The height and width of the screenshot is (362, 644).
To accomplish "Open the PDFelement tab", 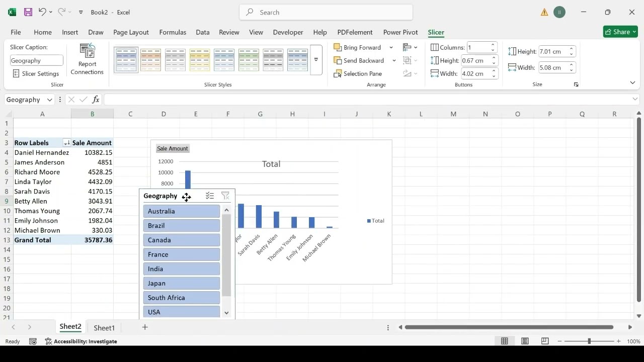I will click(x=355, y=32).
